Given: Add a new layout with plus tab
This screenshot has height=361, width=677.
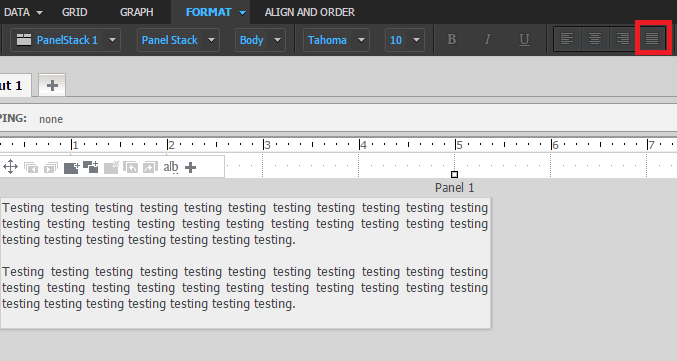Looking at the screenshot, I should pos(52,85).
